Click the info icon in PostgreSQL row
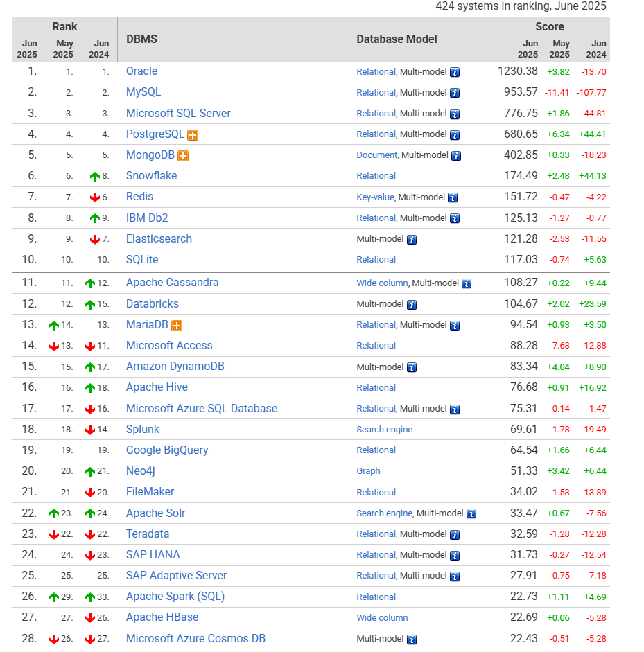This screenshot has height=652, width=644. point(455,134)
